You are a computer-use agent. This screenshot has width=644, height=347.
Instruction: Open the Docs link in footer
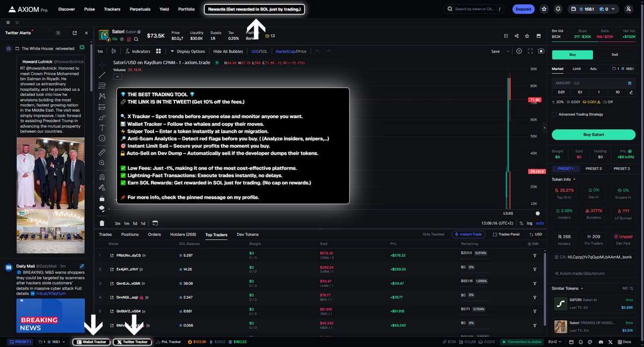pyautogui.click(x=625, y=342)
